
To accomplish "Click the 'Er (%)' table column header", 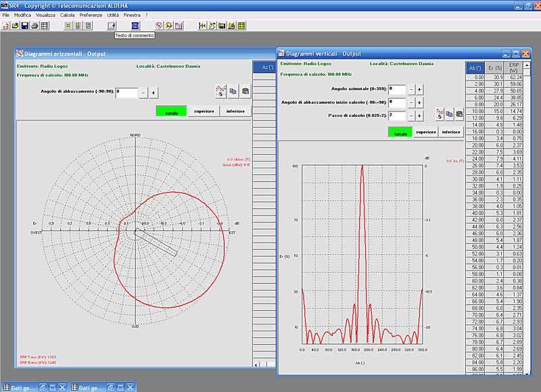I will (x=495, y=68).
